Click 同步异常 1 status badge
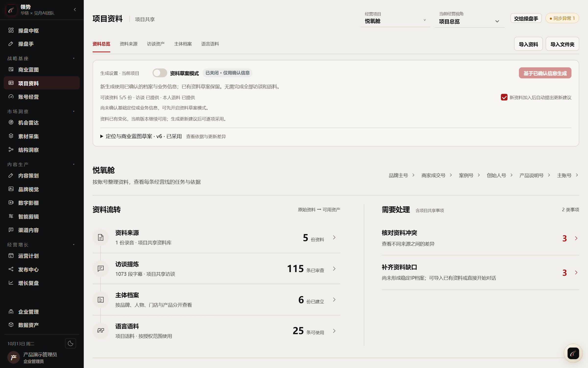 click(562, 18)
